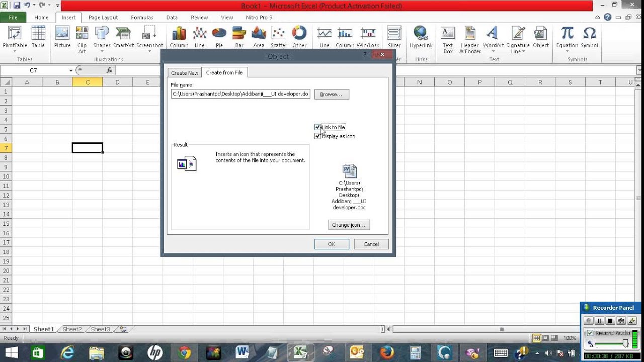This screenshot has width=644, height=362.
Task: Click the Browse... button
Action: click(332, 94)
